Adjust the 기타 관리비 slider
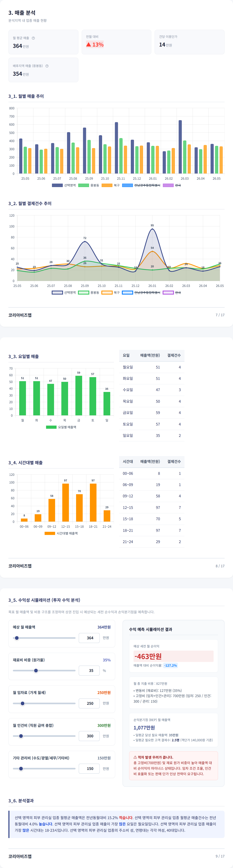Screen dimensions: 233x868 (x=44, y=769)
